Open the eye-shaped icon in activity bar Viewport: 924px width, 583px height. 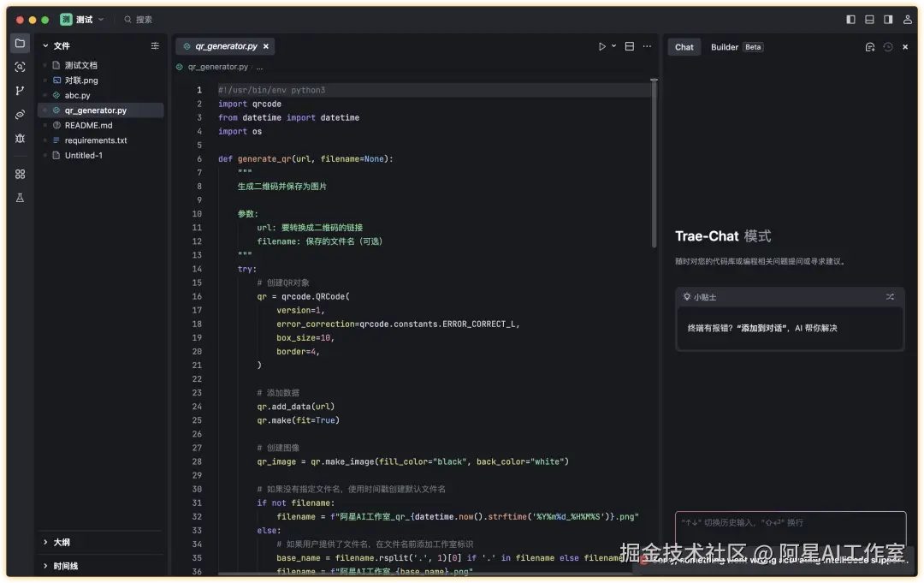click(x=20, y=115)
